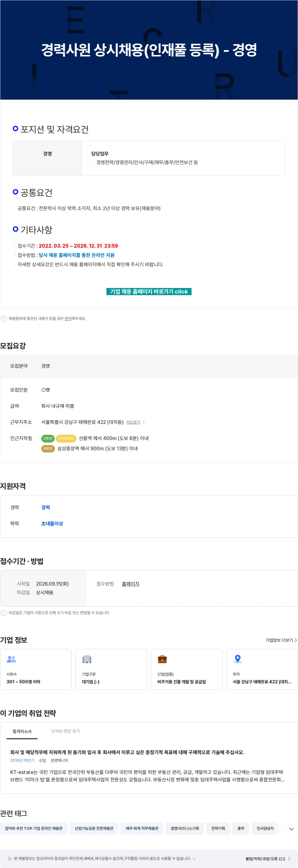The width and height of the screenshot is (298, 868).
Task: Open the 홈페이지 application method link
Action: (x=130, y=584)
